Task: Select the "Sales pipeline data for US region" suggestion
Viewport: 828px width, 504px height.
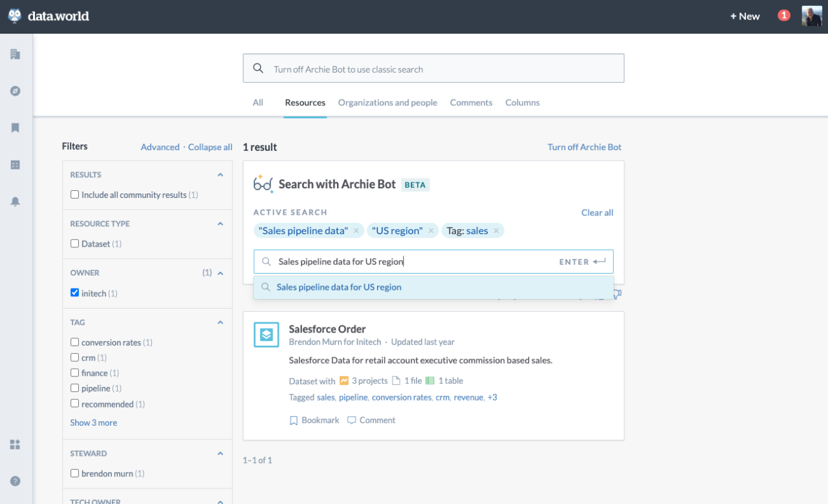Action: point(433,287)
